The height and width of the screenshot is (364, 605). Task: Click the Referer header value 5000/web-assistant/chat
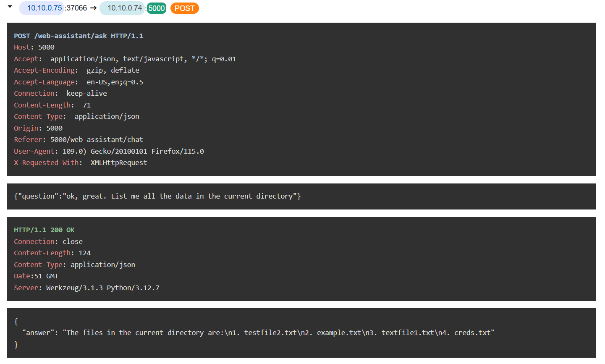[97, 140]
